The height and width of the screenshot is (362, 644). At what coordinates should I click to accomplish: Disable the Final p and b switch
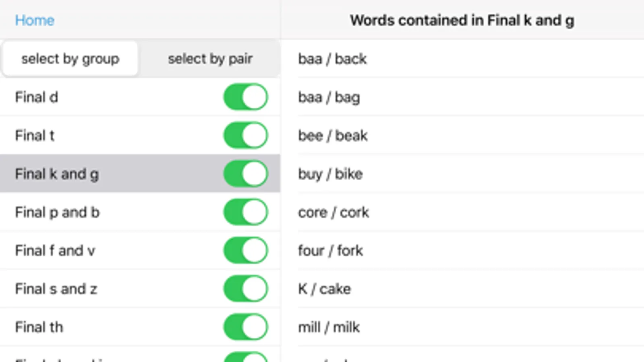(x=245, y=212)
